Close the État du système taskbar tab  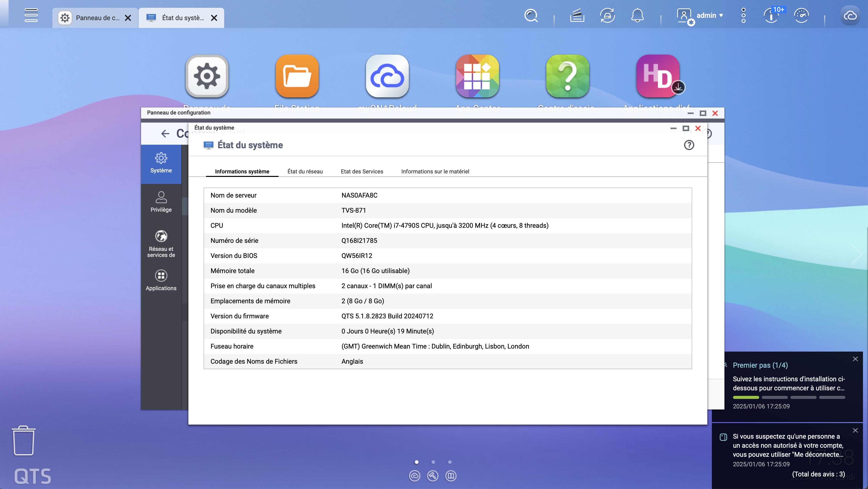(214, 18)
